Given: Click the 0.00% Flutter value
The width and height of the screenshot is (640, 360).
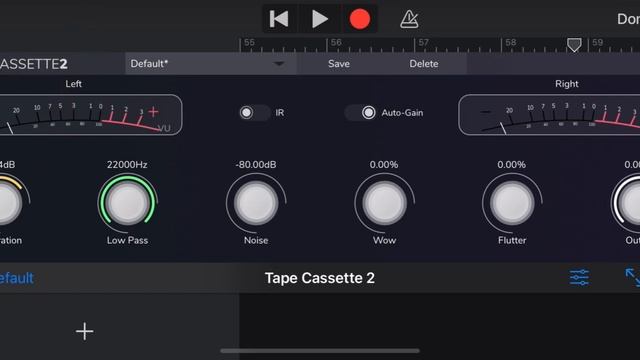Looking at the screenshot, I should pyautogui.click(x=511, y=164).
